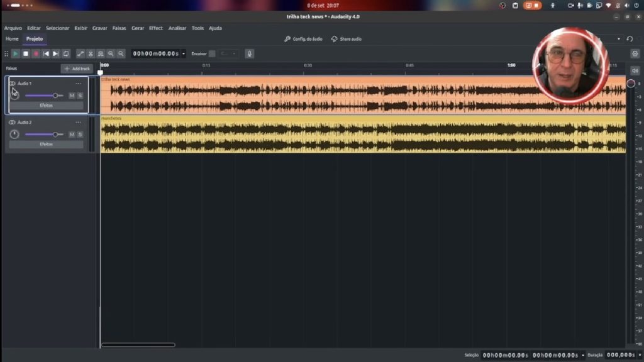Enable the Encaixar snap checkbox
The width and height of the screenshot is (644, 362).
[212, 54]
